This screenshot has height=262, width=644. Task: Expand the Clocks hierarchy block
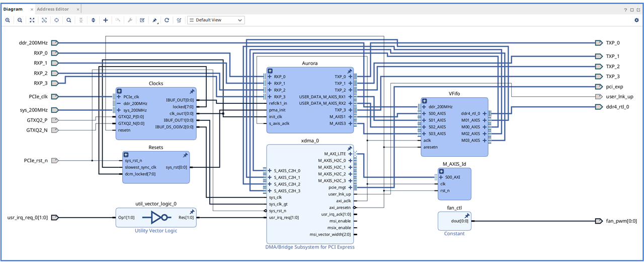[x=119, y=91]
